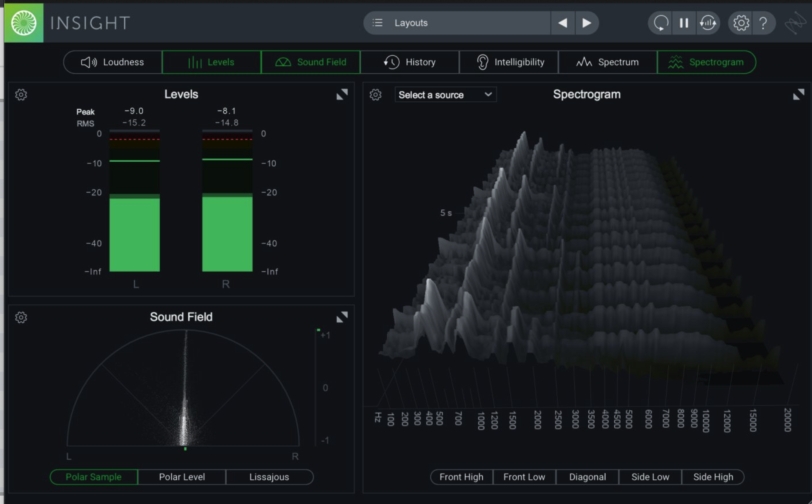Choose Side Low spectrogram view
The height and width of the screenshot is (504, 812).
(650, 477)
